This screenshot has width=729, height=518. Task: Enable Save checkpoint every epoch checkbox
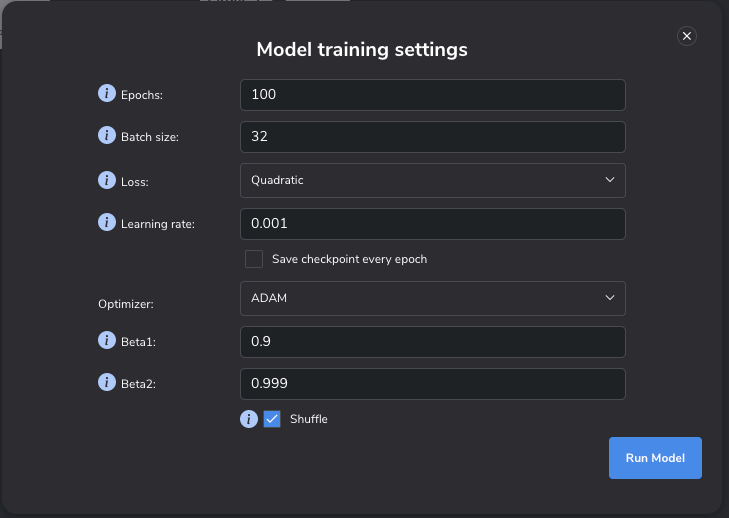(254, 259)
